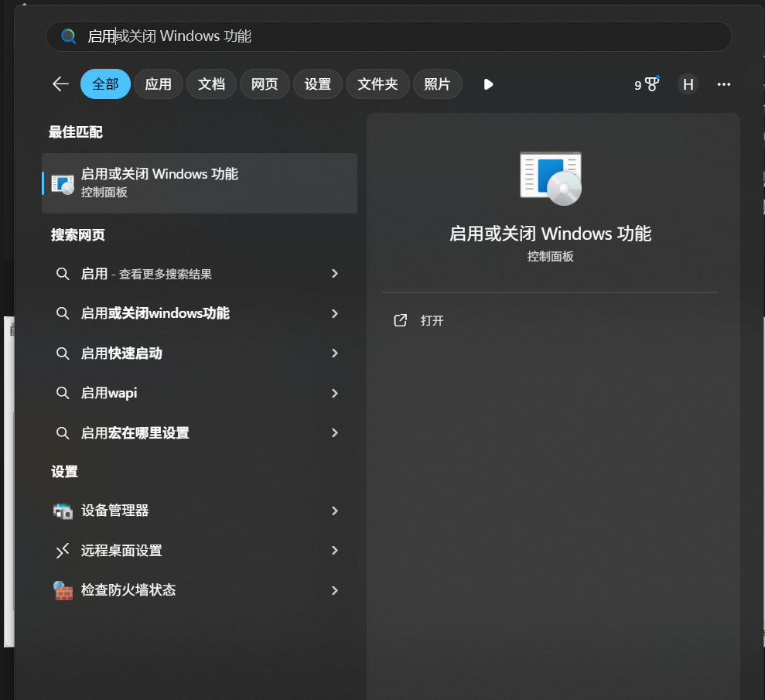This screenshot has width=765, height=700.
Task: Expand the chevron for 启用 - 查看更多搜索结果
Action: coord(335,274)
